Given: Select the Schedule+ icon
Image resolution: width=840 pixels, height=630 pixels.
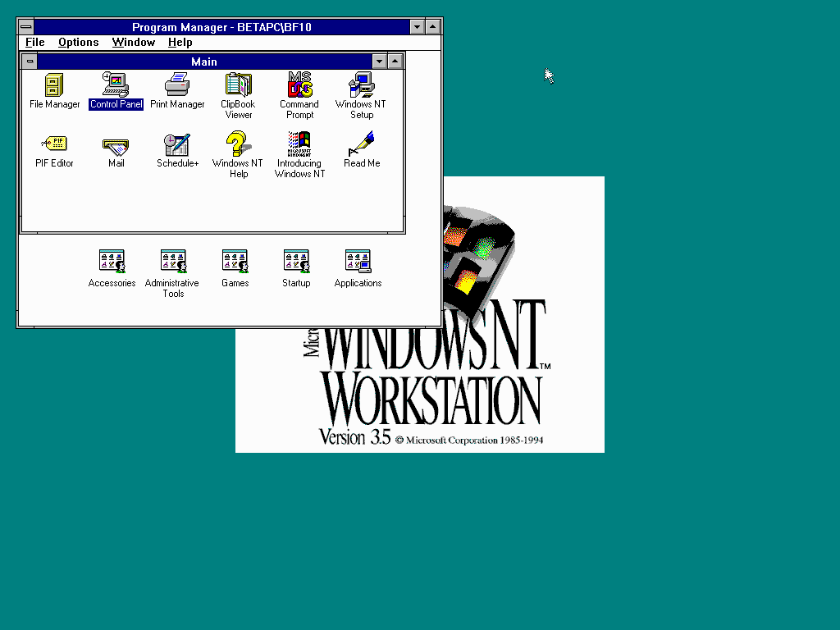Looking at the screenshot, I should click(177, 144).
